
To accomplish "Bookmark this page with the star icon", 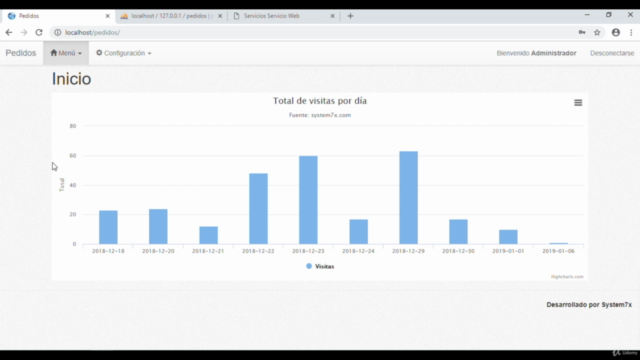I will tap(597, 33).
